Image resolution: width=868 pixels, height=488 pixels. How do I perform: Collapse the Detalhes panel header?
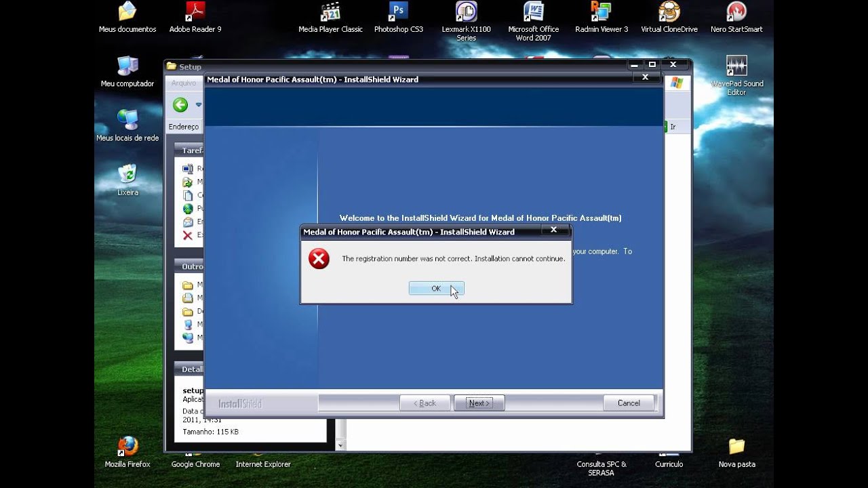[190, 369]
